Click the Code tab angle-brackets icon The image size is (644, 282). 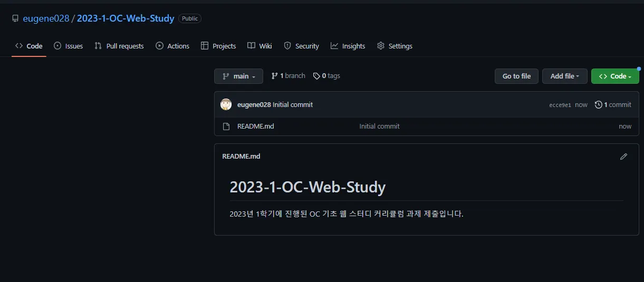click(x=19, y=46)
